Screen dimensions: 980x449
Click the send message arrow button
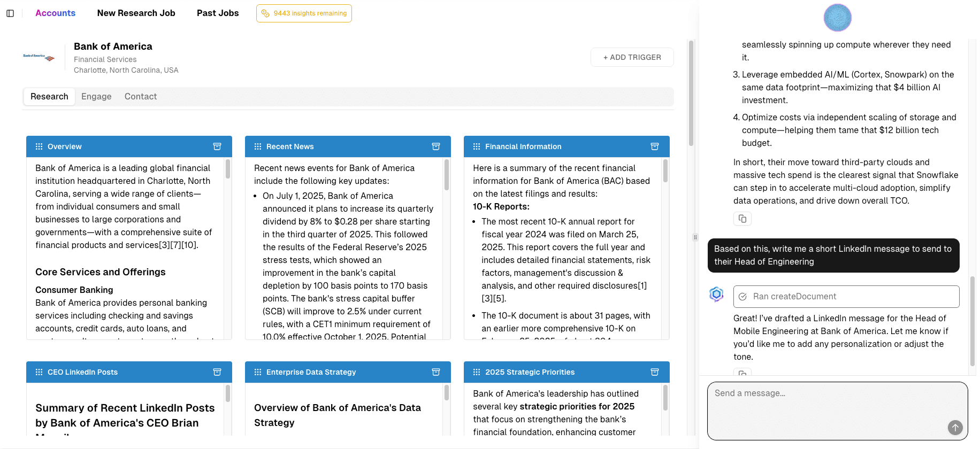click(955, 428)
